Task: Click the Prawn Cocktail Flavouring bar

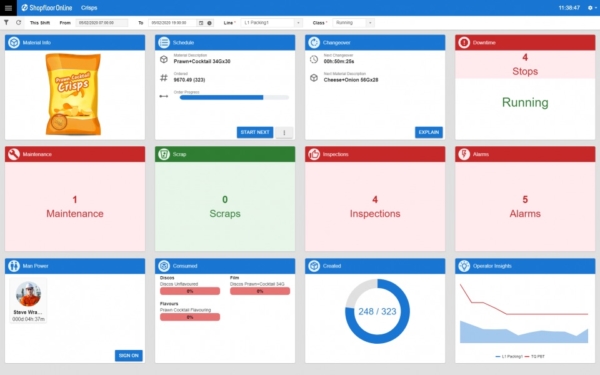Action: 190,317
